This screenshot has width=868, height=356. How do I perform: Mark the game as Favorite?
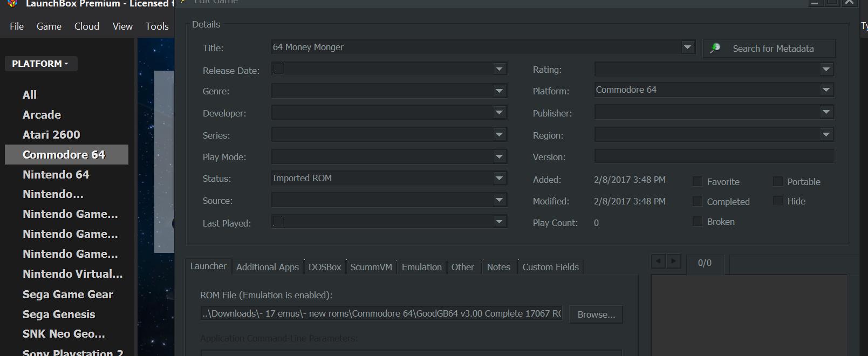tap(698, 182)
